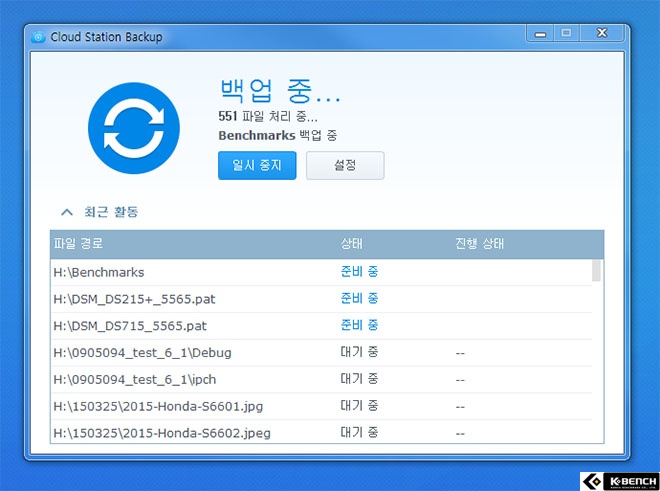Viewport: 660px width, 491px height.
Task: Select the H:\DSM_DS715_5565.pat row
Action: click(x=321, y=326)
